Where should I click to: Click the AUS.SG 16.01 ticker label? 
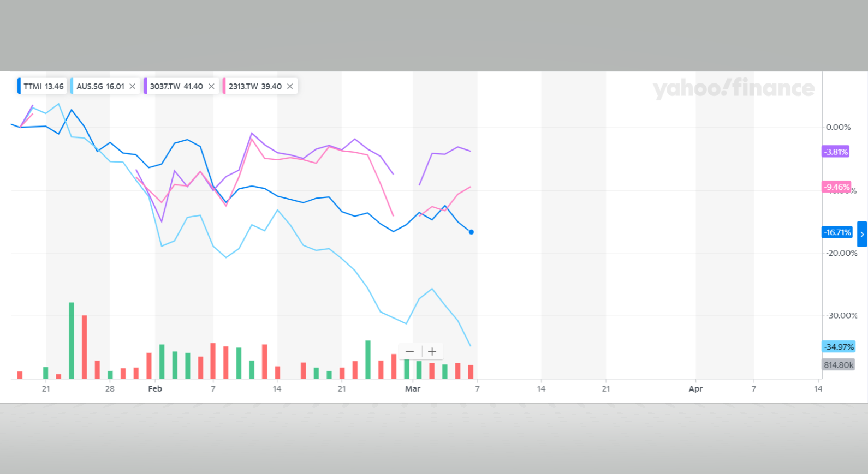pyautogui.click(x=100, y=86)
